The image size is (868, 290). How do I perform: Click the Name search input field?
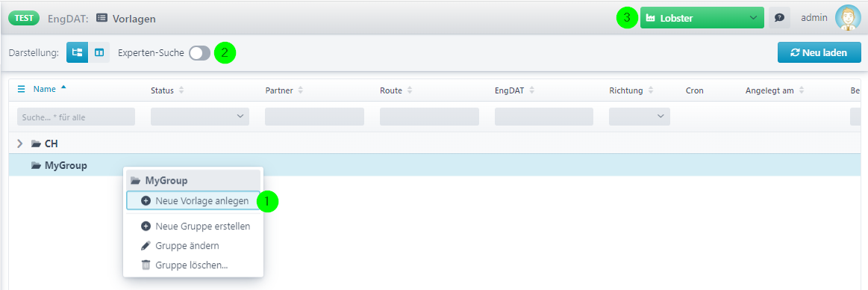click(76, 117)
